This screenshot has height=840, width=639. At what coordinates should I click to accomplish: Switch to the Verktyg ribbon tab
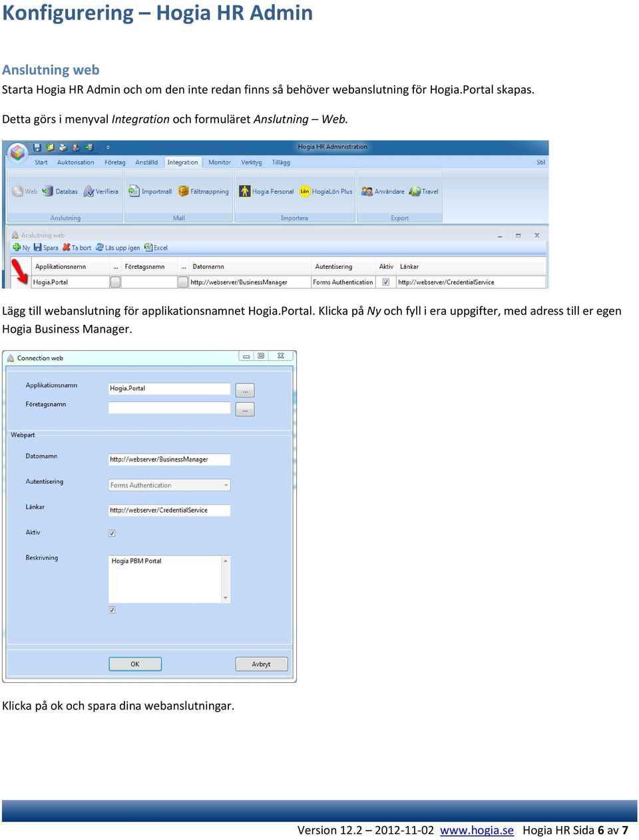[x=252, y=162]
